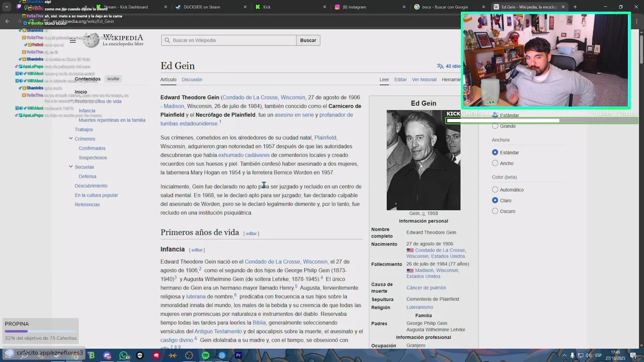Click the language translate icon beside 43 idiomas
The height and width of the screenshot is (362, 644).
click(440, 66)
